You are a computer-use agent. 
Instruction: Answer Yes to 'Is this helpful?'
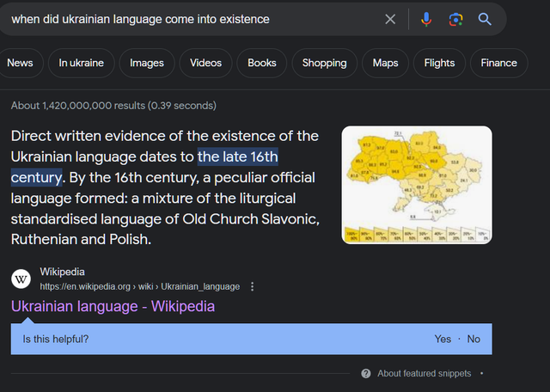[443, 339]
